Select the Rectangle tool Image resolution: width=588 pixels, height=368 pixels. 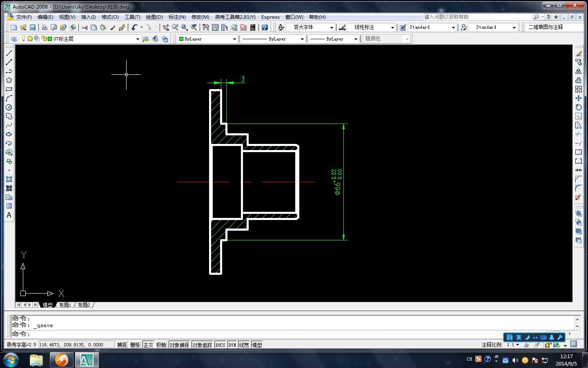point(9,89)
